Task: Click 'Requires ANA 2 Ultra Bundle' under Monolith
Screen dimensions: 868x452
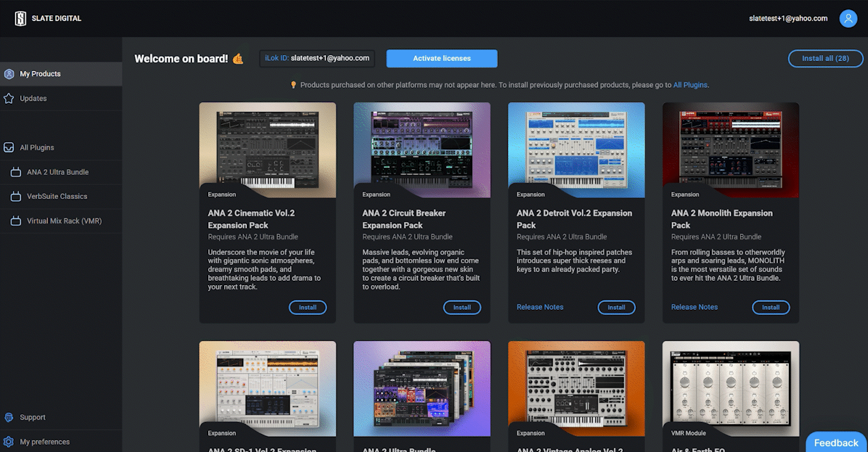Action: pos(716,237)
